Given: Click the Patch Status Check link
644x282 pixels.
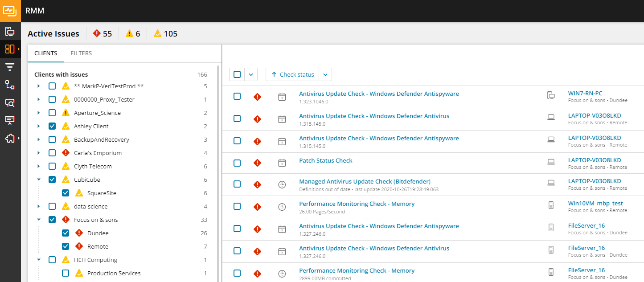Looking at the screenshot, I should click(326, 160).
